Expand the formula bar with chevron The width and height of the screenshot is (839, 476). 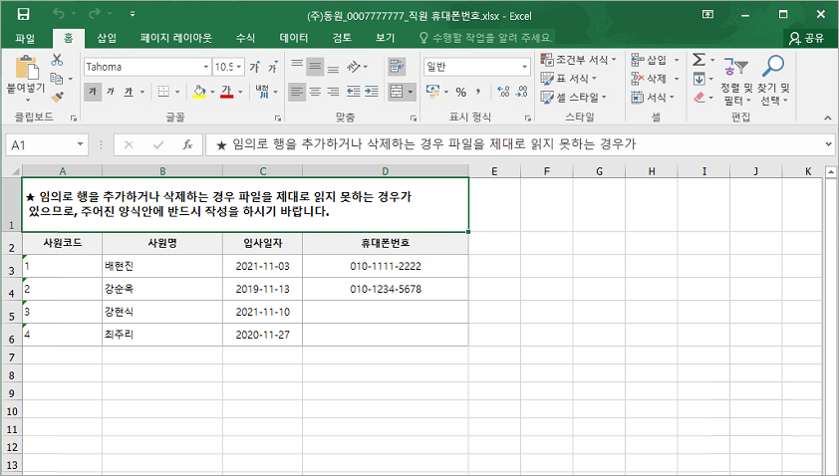point(828,144)
